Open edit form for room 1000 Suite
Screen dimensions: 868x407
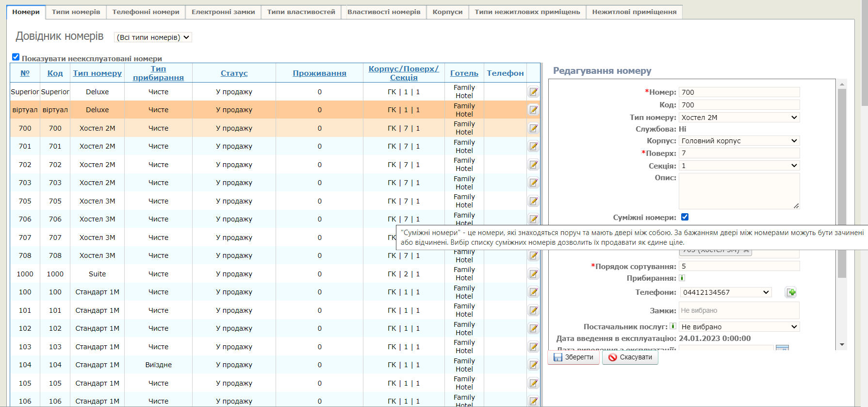click(x=533, y=274)
